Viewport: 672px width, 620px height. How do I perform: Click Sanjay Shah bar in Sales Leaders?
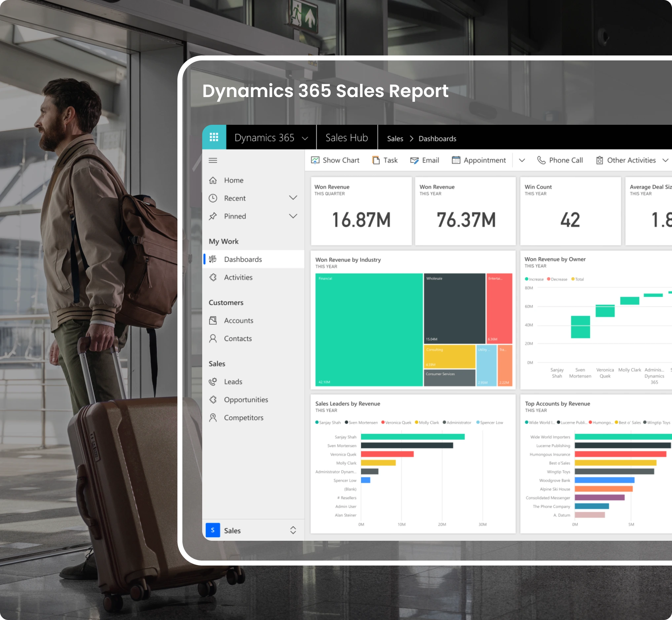pyautogui.click(x=413, y=437)
